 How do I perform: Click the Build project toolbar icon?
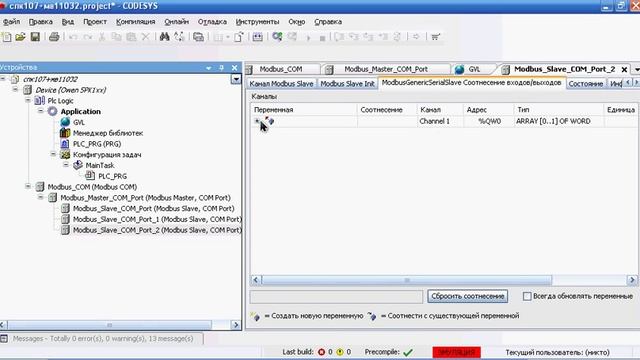[258, 37]
